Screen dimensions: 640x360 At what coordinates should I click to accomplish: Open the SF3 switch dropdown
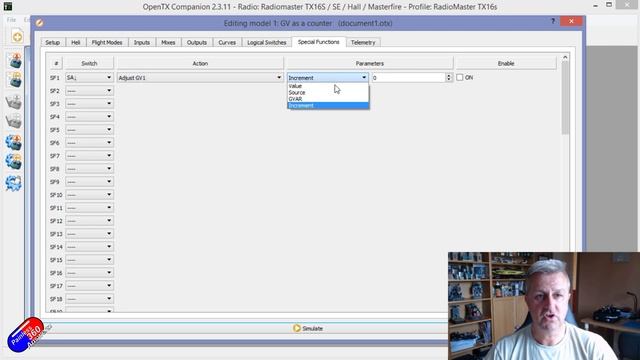pos(89,104)
